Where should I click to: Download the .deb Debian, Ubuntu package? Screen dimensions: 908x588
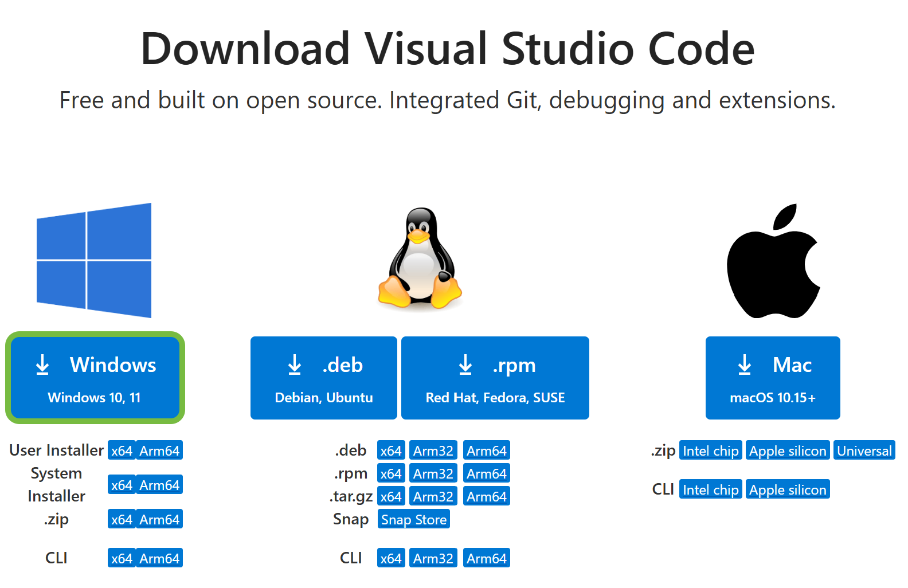click(324, 378)
